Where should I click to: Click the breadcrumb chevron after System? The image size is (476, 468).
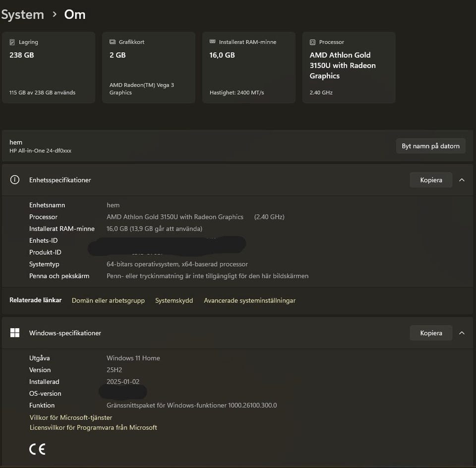(55, 15)
